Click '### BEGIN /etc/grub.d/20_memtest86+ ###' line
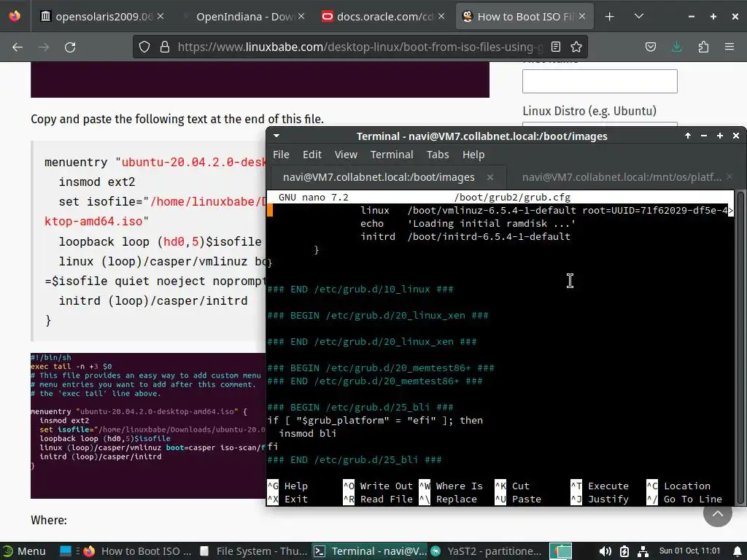Image resolution: width=747 pixels, height=560 pixels. (x=381, y=367)
